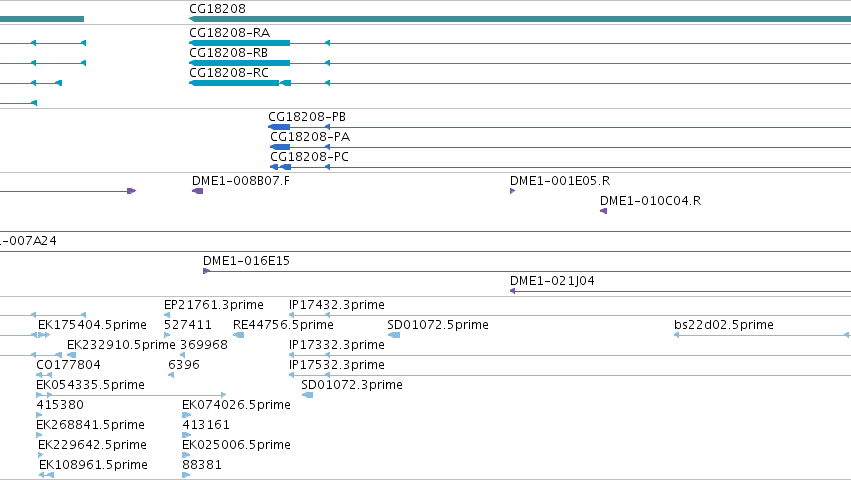Click the EP21761.3prime EST arrow

click(x=167, y=315)
